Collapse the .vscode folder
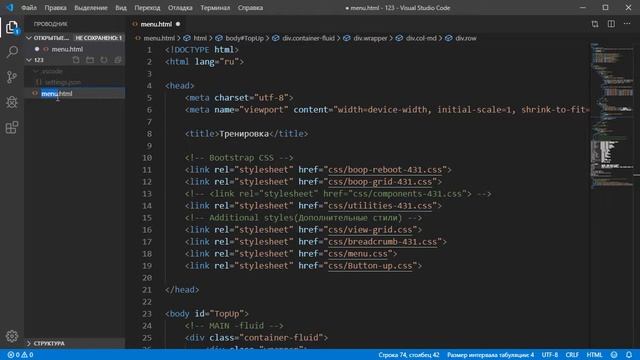Image resolution: width=640 pixels, height=360 pixels. click(x=36, y=71)
